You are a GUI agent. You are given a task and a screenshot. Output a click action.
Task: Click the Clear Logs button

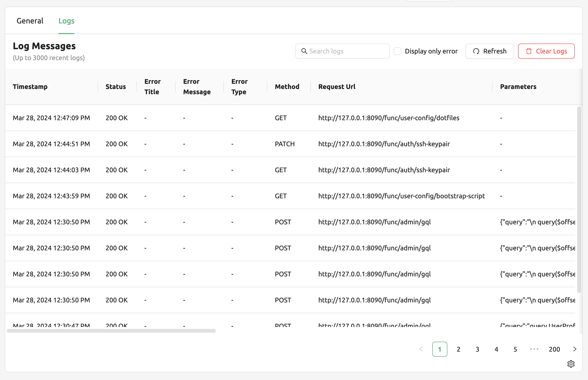click(546, 51)
